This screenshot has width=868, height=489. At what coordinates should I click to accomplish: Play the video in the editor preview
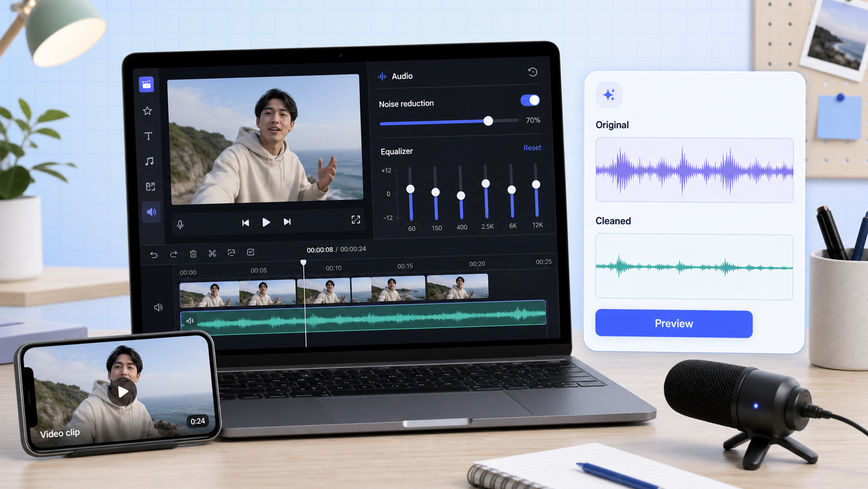(266, 222)
